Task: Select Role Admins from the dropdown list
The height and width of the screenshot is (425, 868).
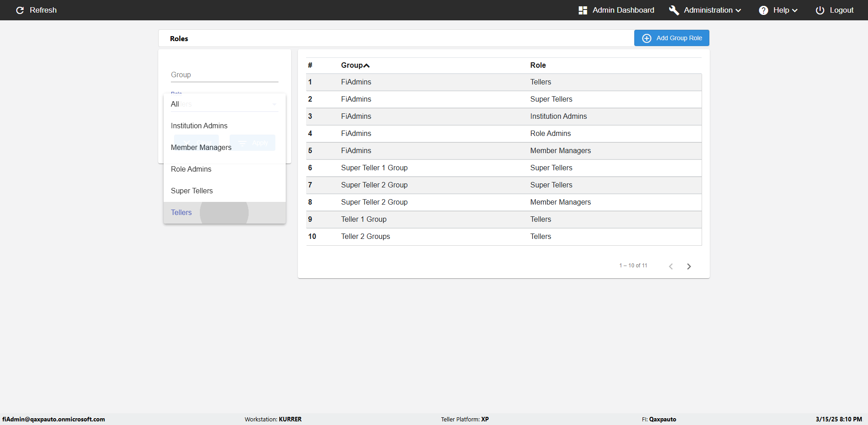Action: pyautogui.click(x=225, y=169)
